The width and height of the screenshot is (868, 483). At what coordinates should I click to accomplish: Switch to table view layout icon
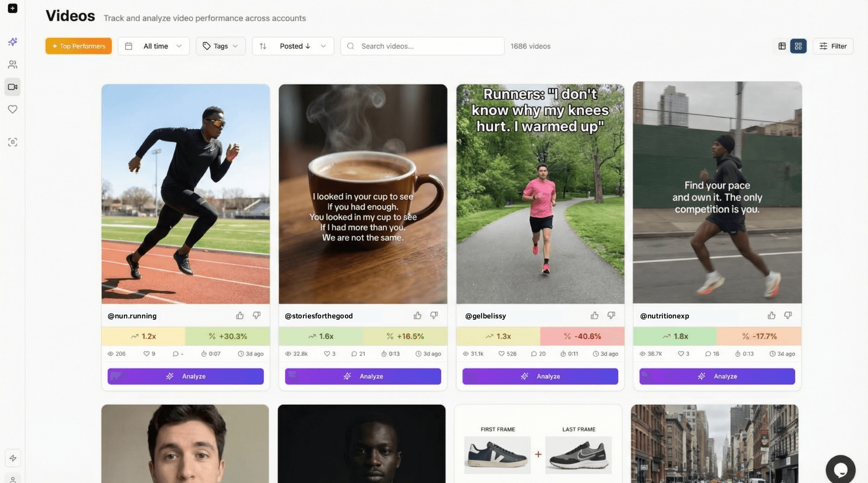click(x=782, y=46)
